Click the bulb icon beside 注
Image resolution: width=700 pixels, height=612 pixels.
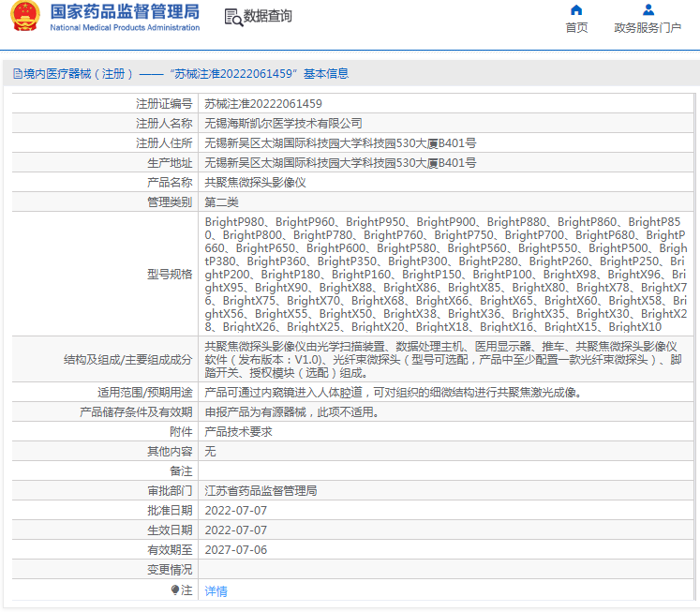175,590
